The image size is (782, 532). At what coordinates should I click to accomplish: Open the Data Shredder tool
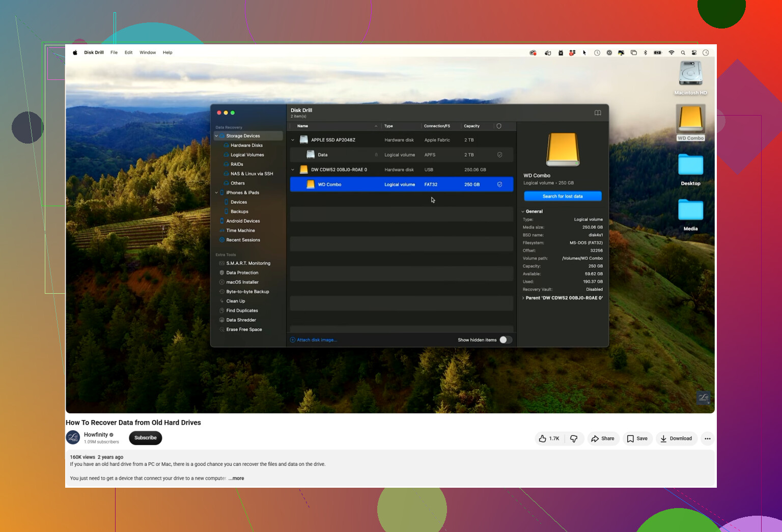(x=241, y=320)
